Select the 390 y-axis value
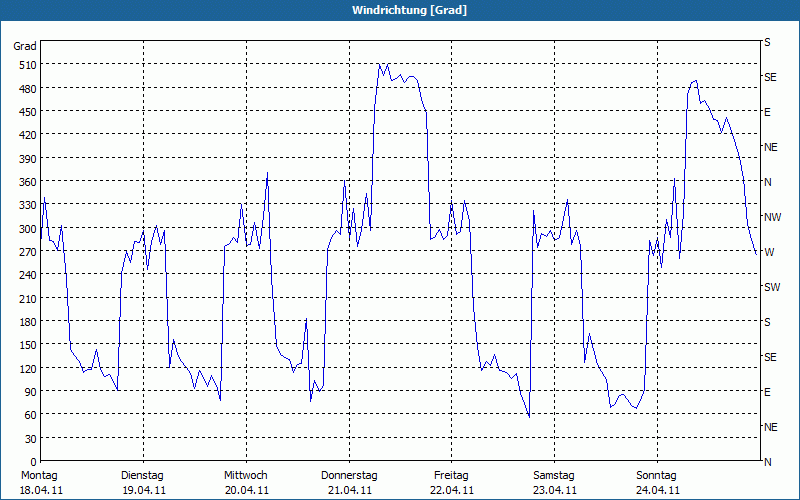This screenshot has width=800, height=500. click(28, 159)
